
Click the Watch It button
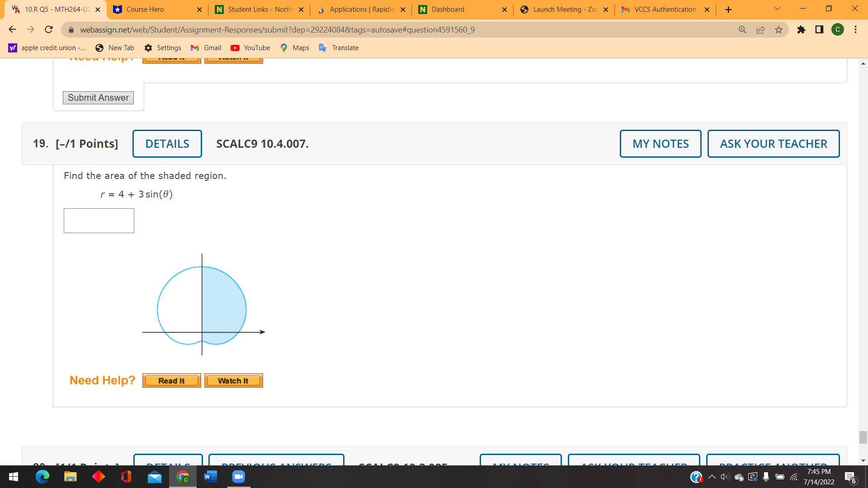233,380
